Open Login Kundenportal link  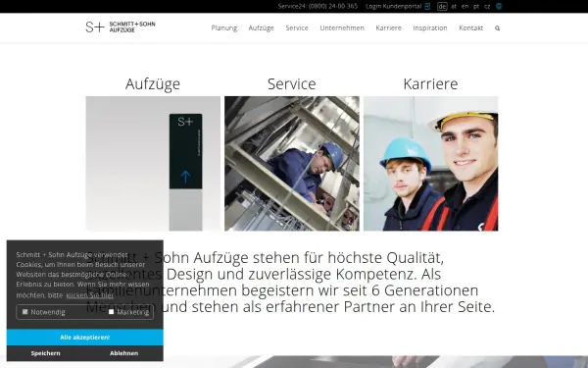tap(394, 7)
